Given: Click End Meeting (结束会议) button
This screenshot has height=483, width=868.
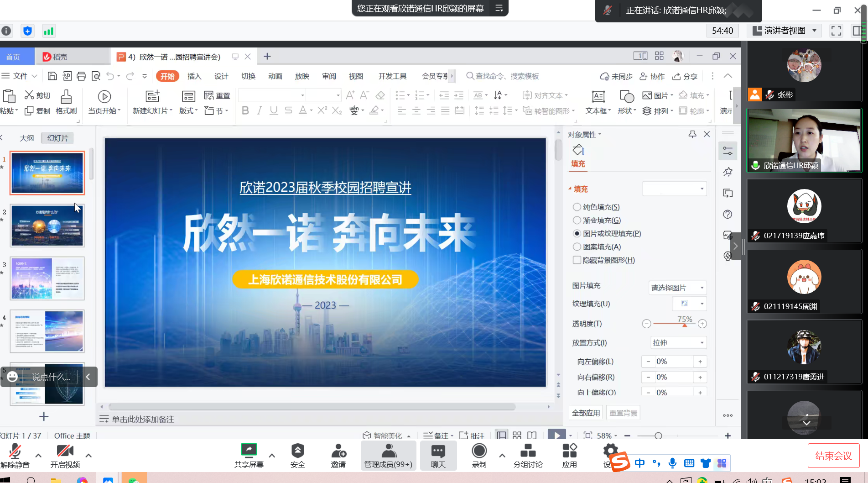Looking at the screenshot, I should [x=833, y=456].
